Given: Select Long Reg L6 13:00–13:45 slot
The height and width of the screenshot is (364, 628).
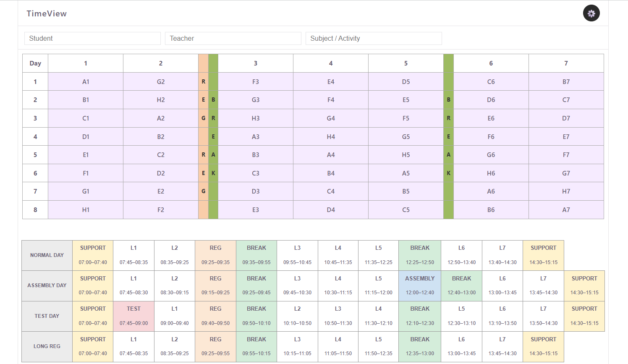Looking at the screenshot, I should click(x=461, y=346).
